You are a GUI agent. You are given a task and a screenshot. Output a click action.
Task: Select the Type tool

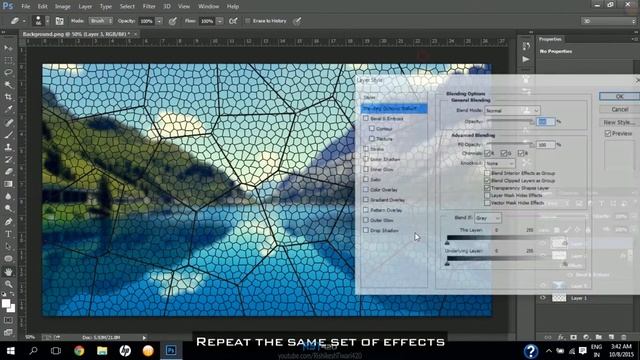8,234
